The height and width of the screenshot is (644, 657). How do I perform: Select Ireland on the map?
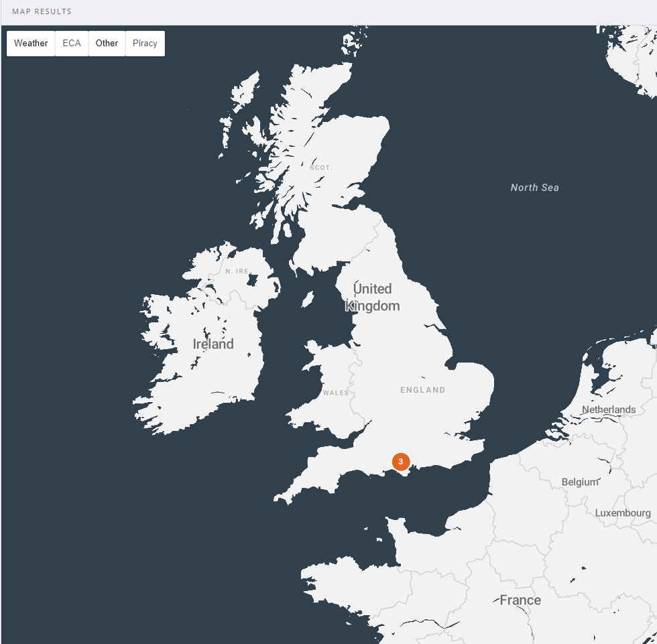(213, 344)
